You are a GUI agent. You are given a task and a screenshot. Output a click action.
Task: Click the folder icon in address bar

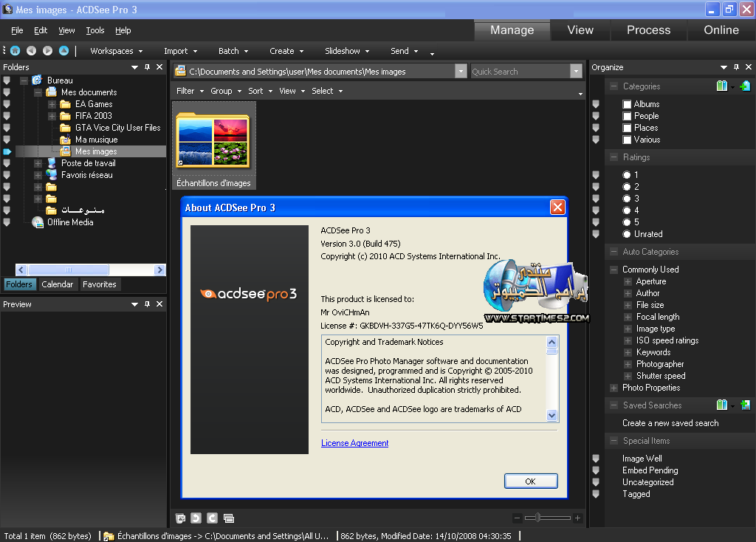(180, 72)
